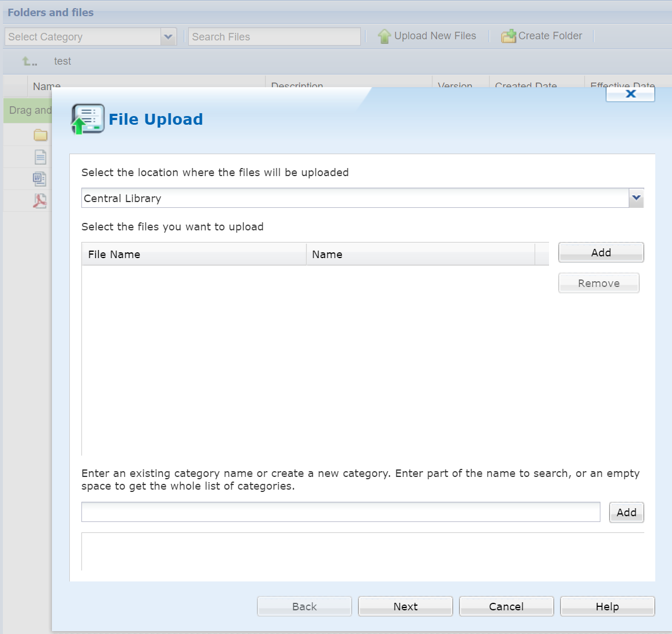Cancel the file upload wizard

coord(506,606)
